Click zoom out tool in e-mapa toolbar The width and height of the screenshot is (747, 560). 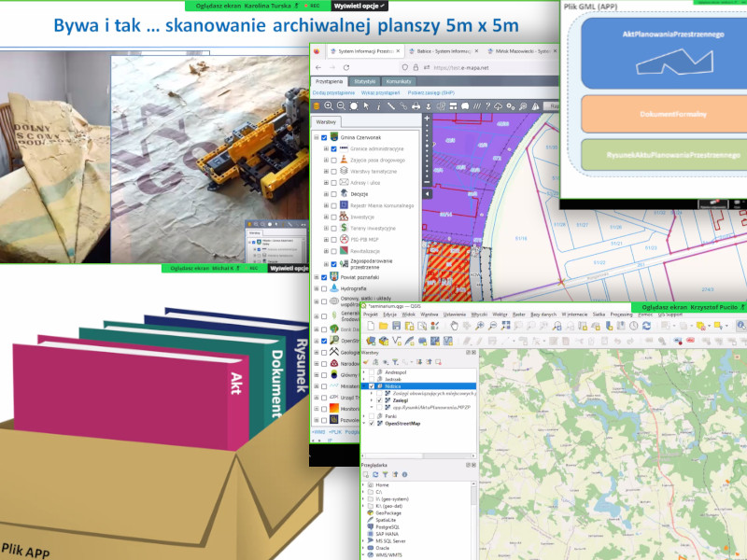(x=341, y=106)
